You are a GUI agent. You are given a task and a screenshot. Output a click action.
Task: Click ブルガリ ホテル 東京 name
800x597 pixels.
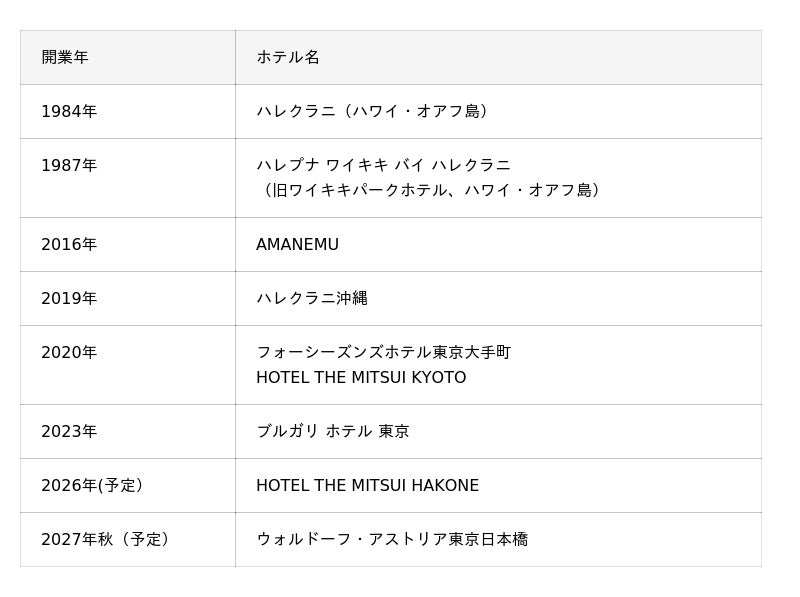pyautogui.click(x=333, y=431)
